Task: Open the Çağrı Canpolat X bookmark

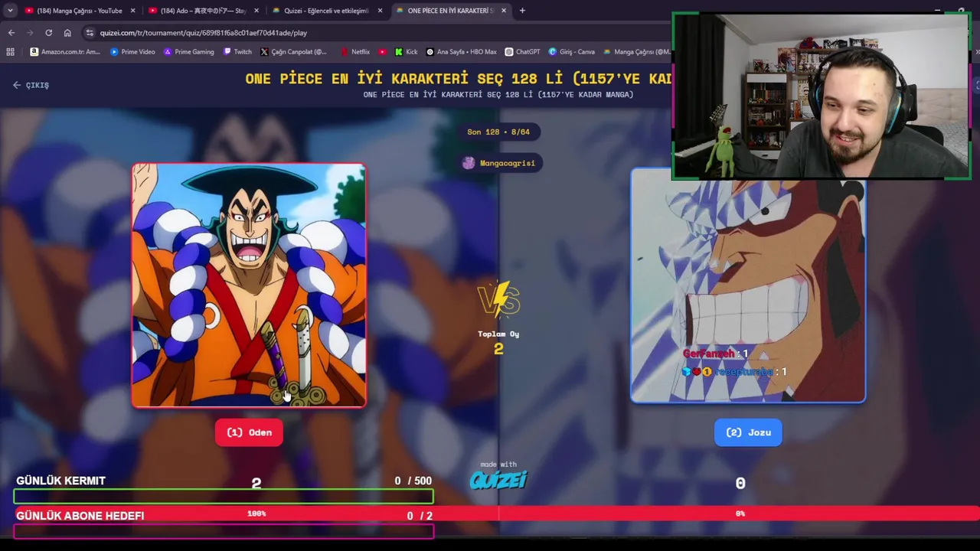Action: [293, 52]
